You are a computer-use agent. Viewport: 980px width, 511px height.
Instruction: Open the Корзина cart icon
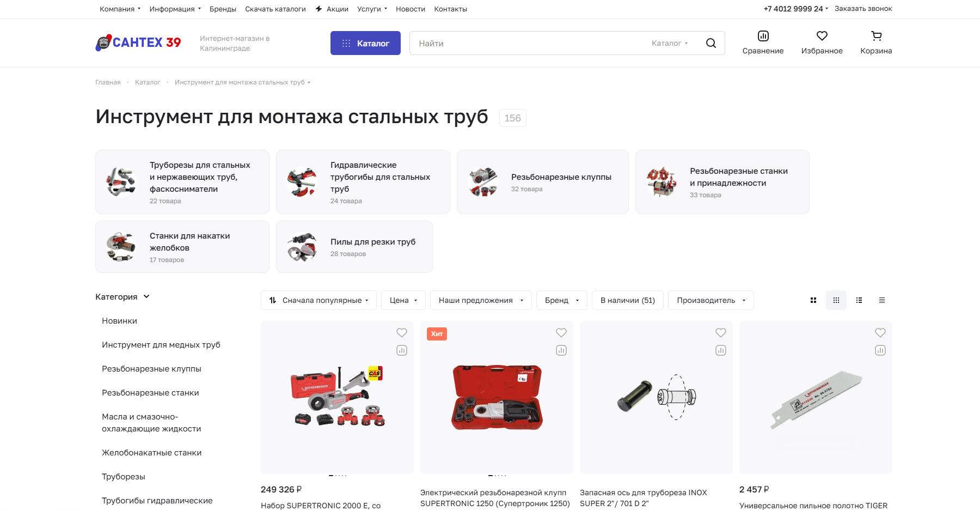coord(876,36)
